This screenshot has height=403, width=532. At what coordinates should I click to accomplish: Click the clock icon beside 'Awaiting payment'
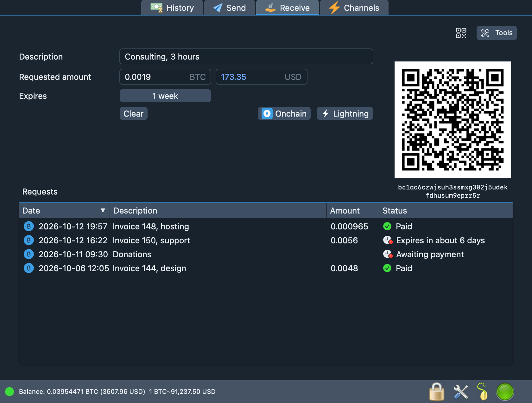(x=388, y=254)
